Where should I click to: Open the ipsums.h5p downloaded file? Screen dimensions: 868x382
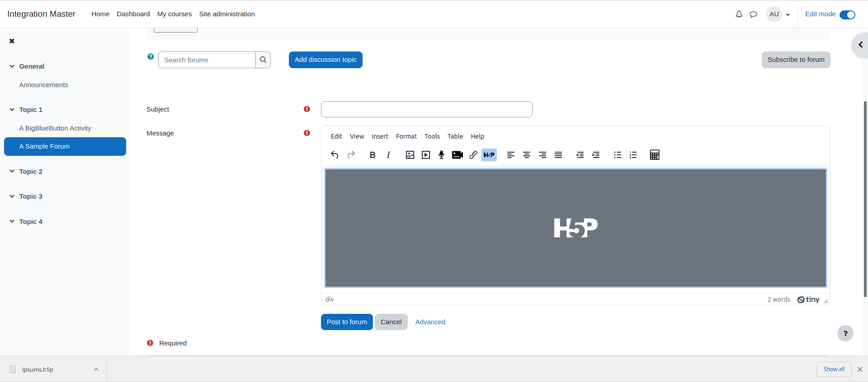[x=38, y=369]
